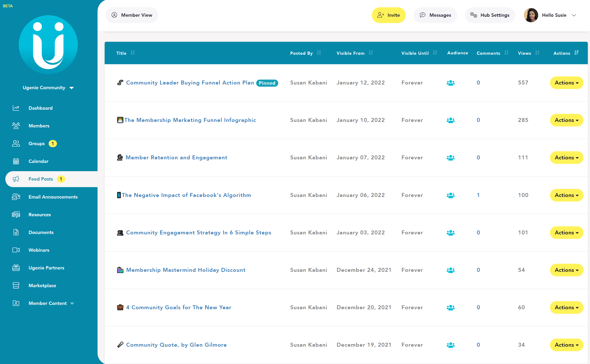Click comment count for Facebook's Algorithm post
Viewport: 590px width, 364px height.
tap(478, 195)
